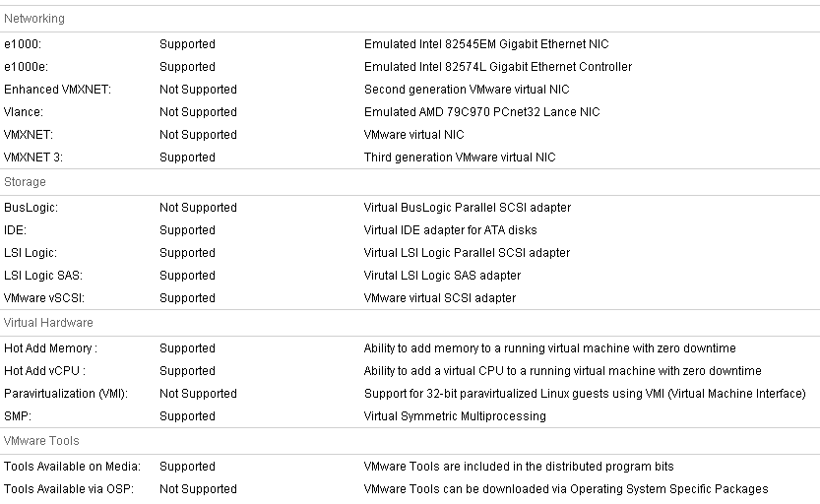Screen dimensions: 820x504
Task: Select the LSI Logic SAS label
Action: (x=43, y=276)
